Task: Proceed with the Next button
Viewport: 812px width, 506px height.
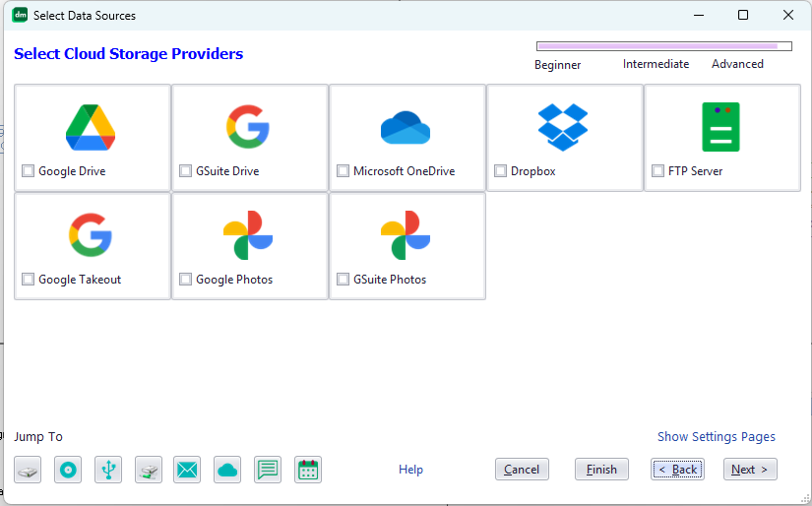Action: pyautogui.click(x=750, y=470)
